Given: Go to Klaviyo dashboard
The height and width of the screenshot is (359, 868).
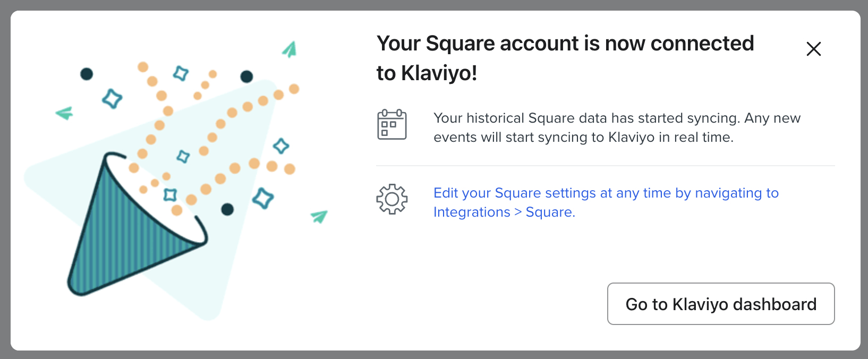Looking at the screenshot, I should 721,304.
